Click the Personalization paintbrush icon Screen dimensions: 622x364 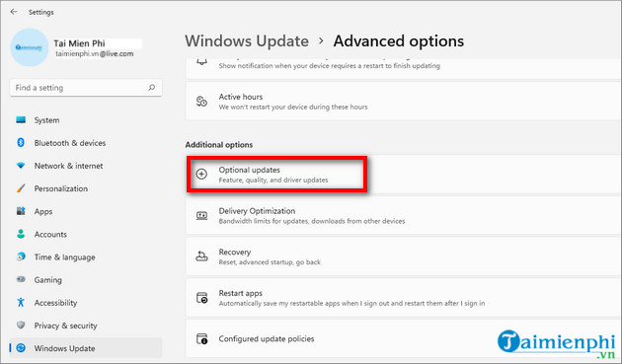[x=21, y=188]
